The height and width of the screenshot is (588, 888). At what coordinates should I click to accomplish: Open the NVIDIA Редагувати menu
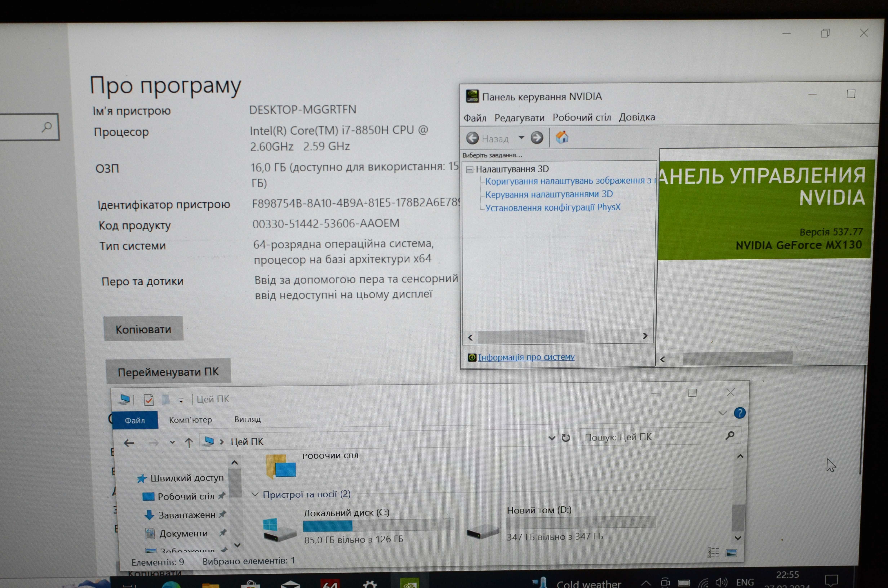[519, 118]
